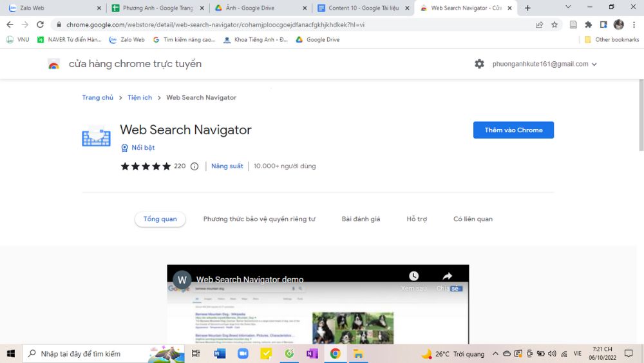Open File Explorer from the taskbar
Viewport: 644px width, 363px height.
pyautogui.click(x=358, y=353)
